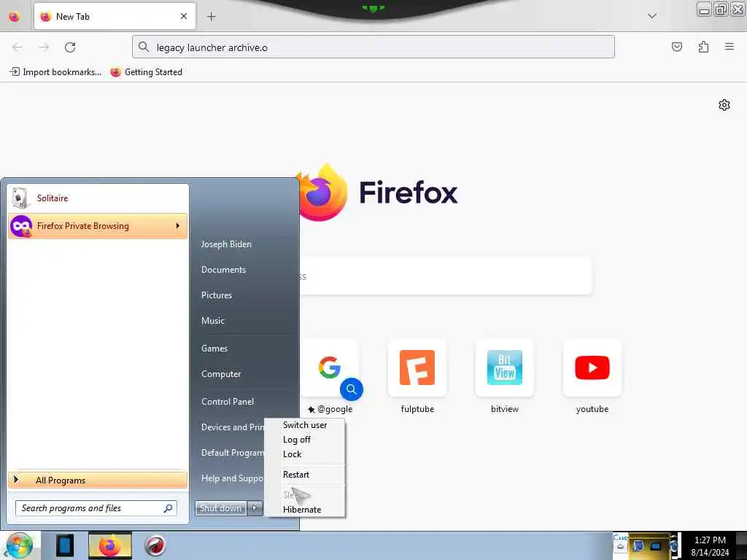Viewport: 747px width, 560px height.
Task: Open Pictures library from Start menu
Action: [x=217, y=295]
